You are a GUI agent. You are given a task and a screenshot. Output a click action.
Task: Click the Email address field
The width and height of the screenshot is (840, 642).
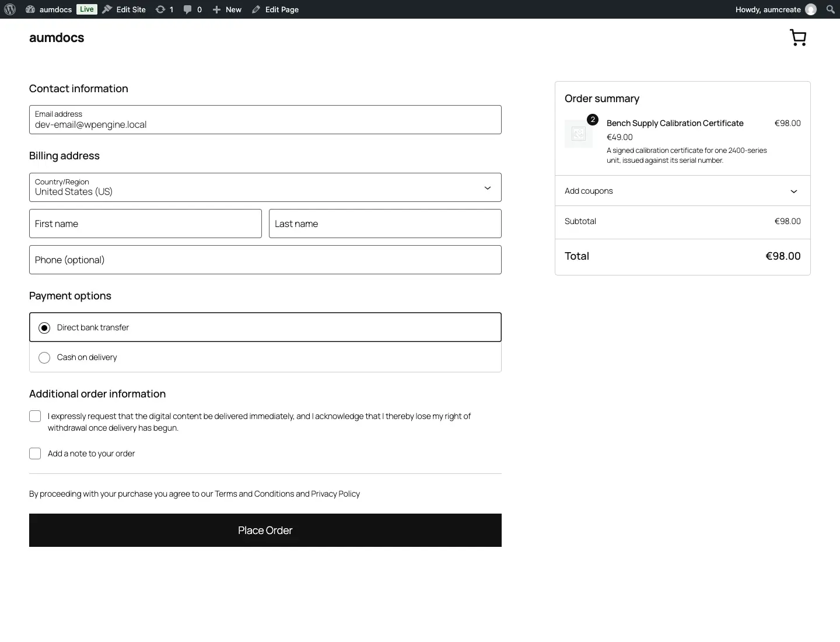(x=265, y=120)
